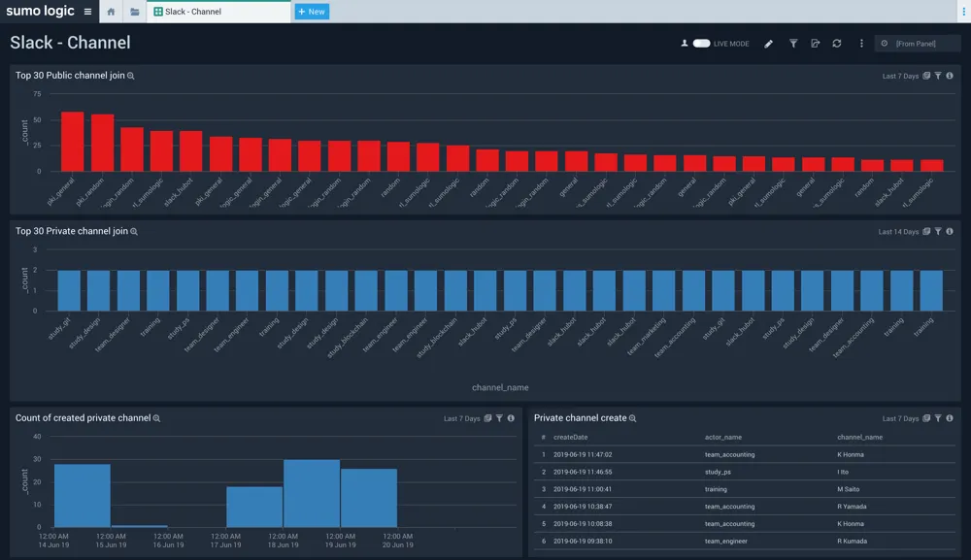Image resolution: width=971 pixels, height=560 pixels.
Task: Show info for Top 30 Public channel join
Action: (x=950, y=76)
